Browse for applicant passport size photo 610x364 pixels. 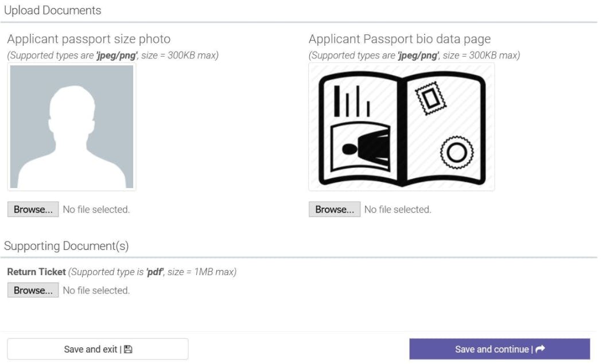pyautogui.click(x=33, y=209)
